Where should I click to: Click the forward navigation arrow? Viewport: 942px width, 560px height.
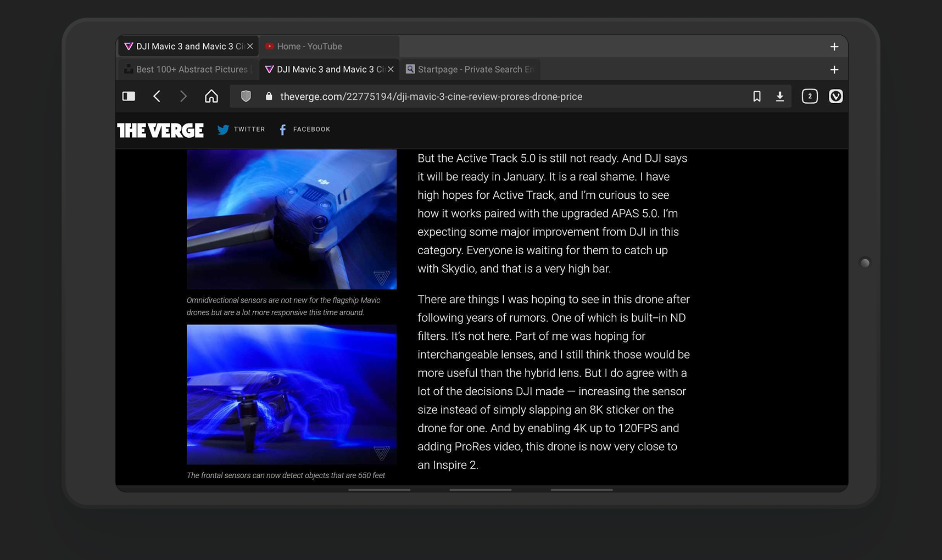tap(183, 96)
